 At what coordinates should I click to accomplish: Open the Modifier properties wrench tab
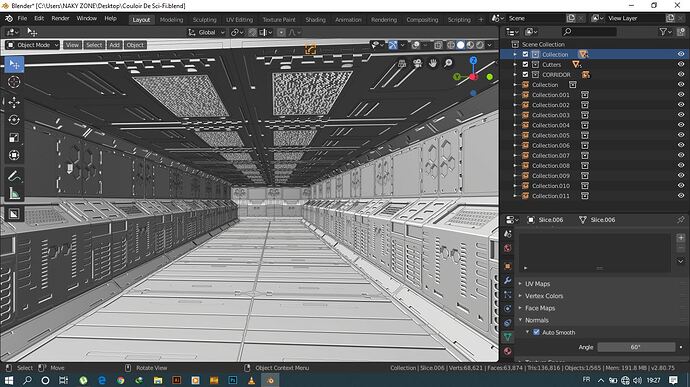507,280
